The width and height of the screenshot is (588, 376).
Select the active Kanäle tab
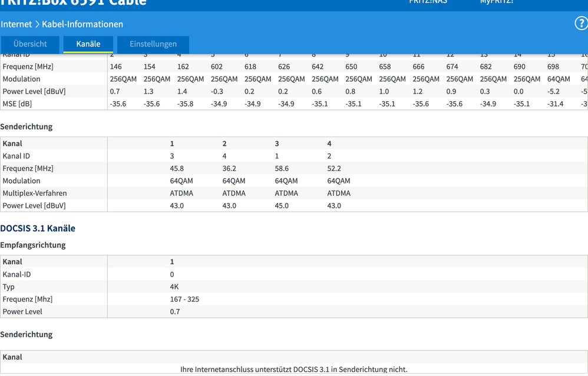tap(88, 44)
